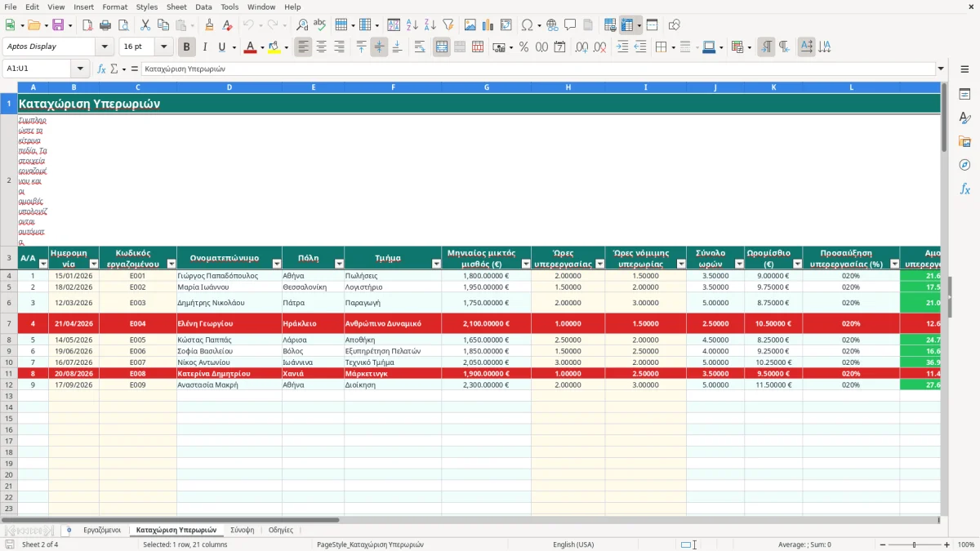980x551 pixels.
Task: Insert special character Omega icon
Action: pyautogui.click(x=527, y=25)
